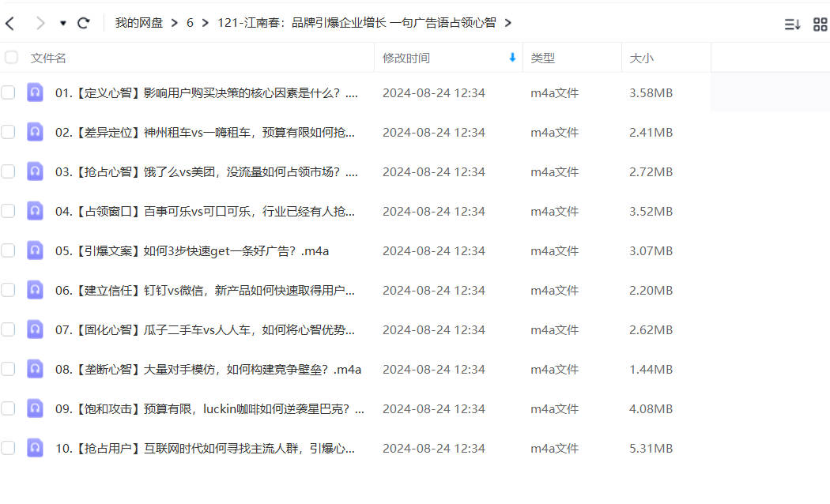Check the box for file 02.【差异定位】
This screenshot has height=504, width=830.
(x=8, y=132)
